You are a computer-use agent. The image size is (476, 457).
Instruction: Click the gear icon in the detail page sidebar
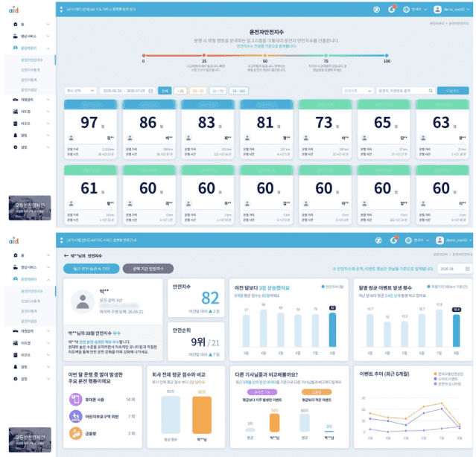click(16, 379)
